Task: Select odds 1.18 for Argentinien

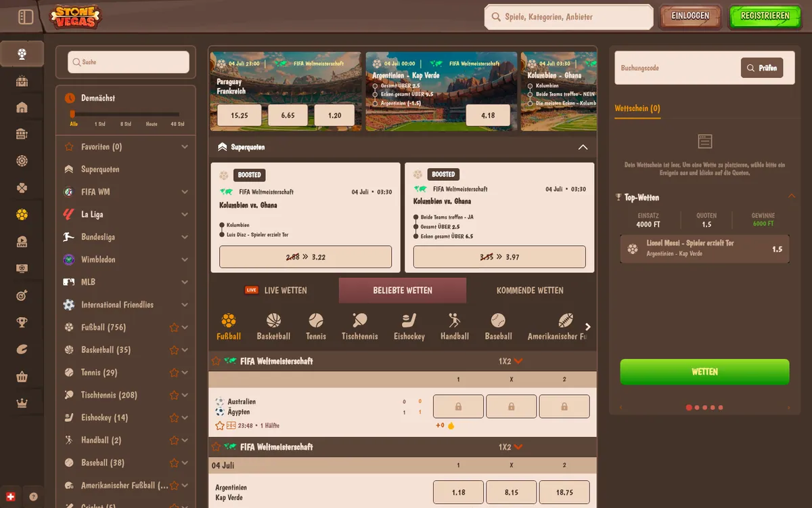Action: [x=458, y=492]
